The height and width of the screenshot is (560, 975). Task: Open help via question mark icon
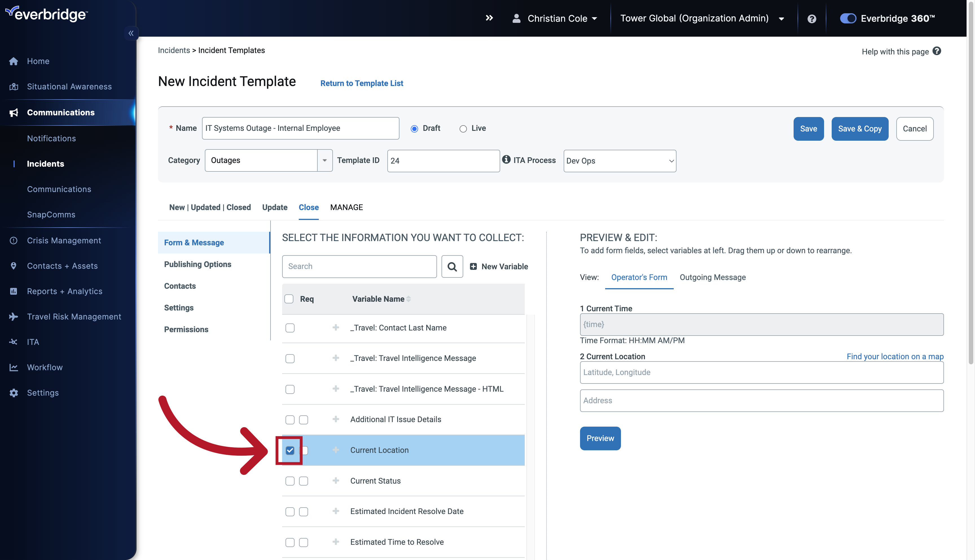click(x=811, y=18)
